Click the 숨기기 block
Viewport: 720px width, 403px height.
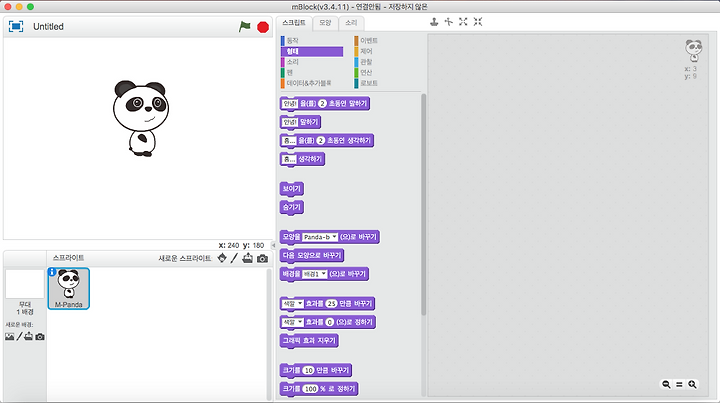[292, 207]
